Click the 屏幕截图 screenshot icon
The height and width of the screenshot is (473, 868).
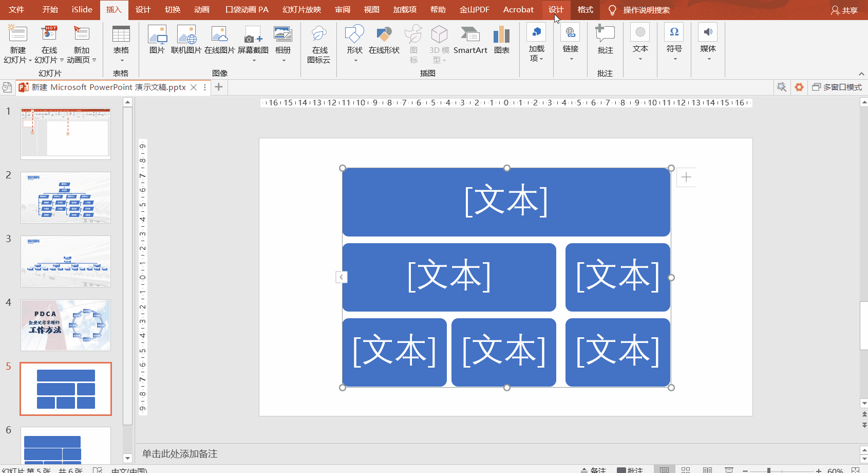pos(253,34)
